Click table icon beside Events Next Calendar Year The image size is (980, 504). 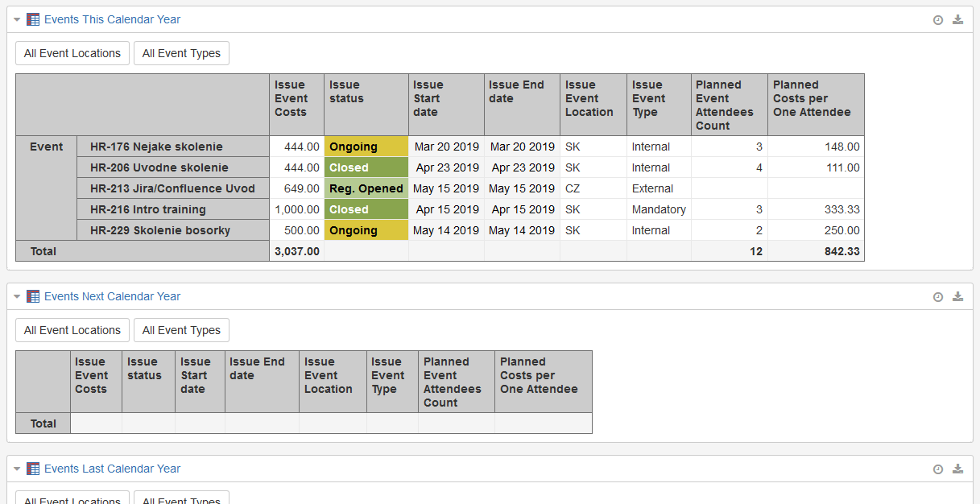pyautogui.click(x=33, y=296)
